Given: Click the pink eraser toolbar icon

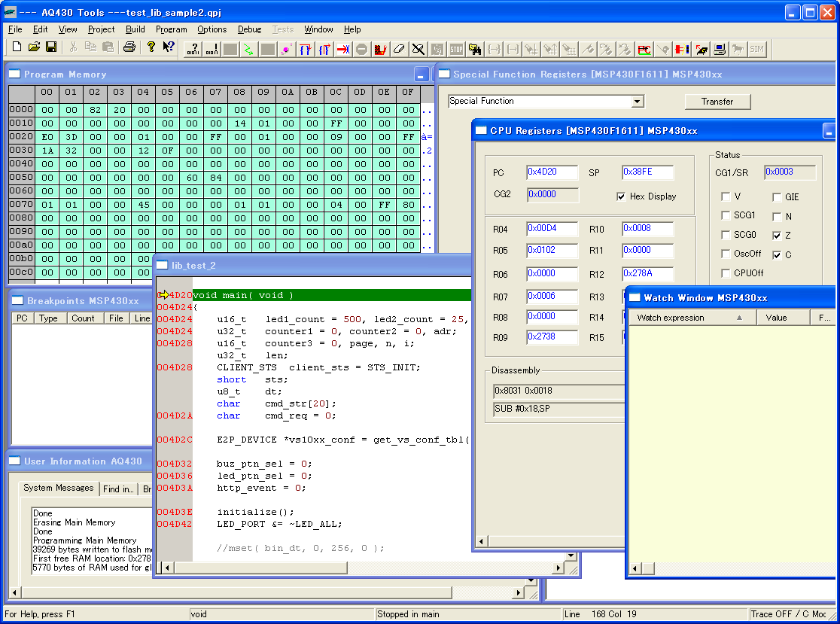Looking at the screenshot, I should click(x=286, y=49).
